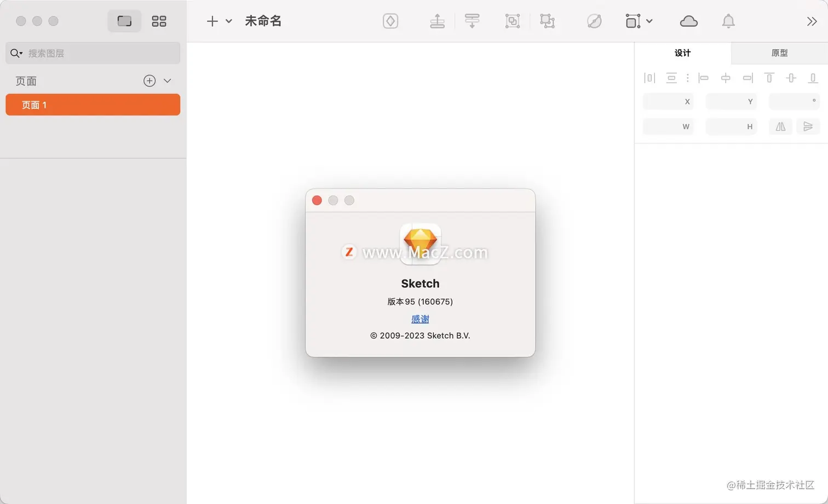Viewport: 828px width, 504px height.
Task: Add a new page with the plus circle
Action: (x=150, y=80)
